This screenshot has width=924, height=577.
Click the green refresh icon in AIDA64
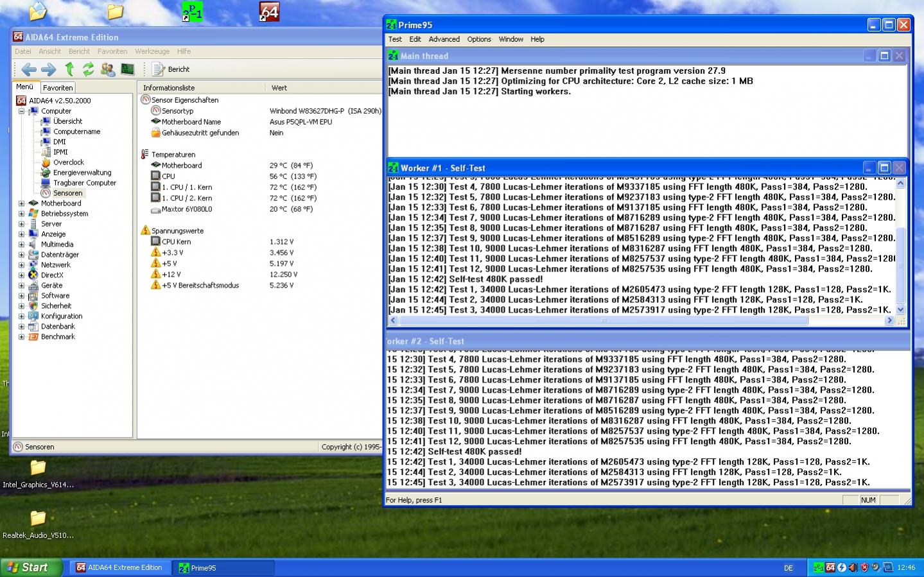tap(88, 69)
